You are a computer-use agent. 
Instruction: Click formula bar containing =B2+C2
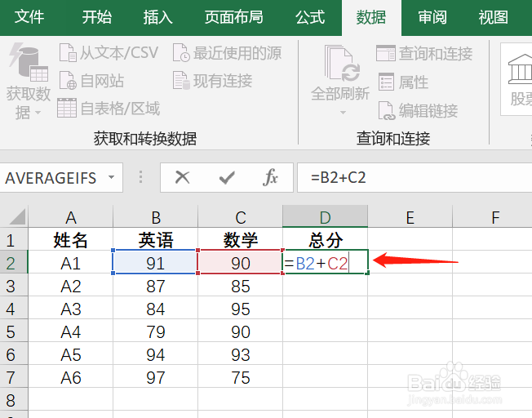point(415,178)
